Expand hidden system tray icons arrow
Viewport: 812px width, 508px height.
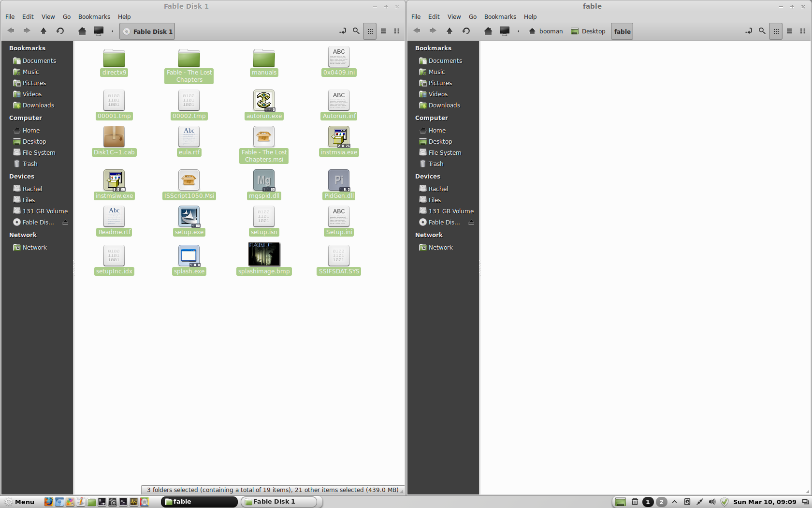(674, 502)
